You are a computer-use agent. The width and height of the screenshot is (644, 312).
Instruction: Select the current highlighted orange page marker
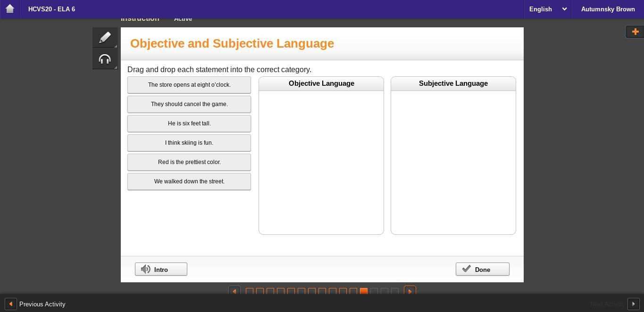click(364, 291)
